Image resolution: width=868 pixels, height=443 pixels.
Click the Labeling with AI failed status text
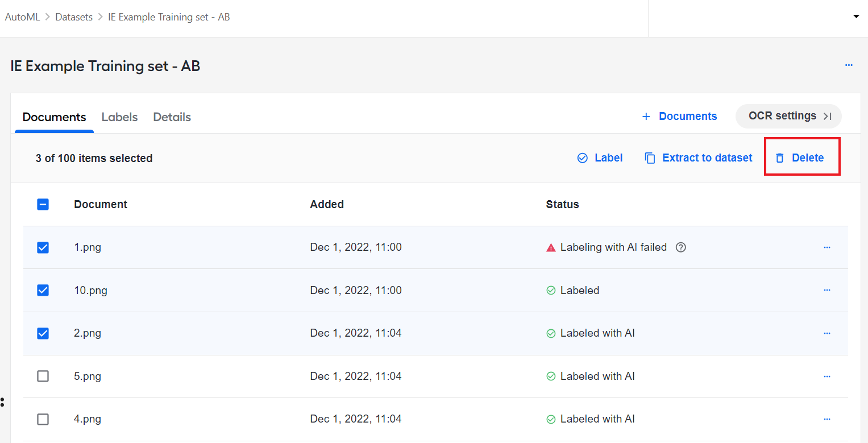613,247
